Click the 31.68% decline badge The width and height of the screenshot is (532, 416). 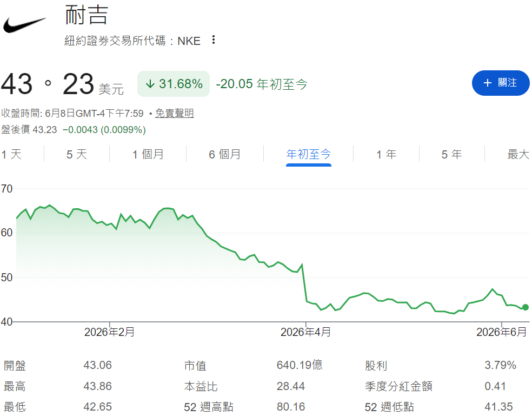coord(174,84)
